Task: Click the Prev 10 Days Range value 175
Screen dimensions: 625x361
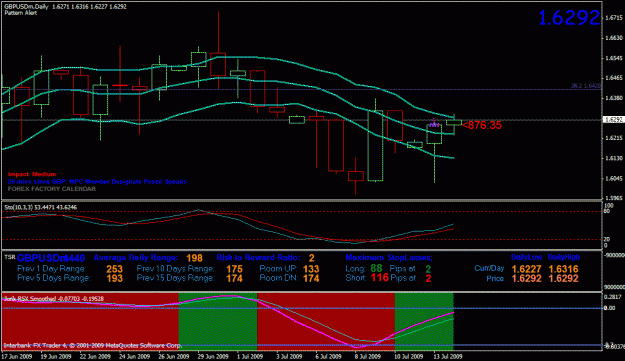Action: [x=234, y=269]
